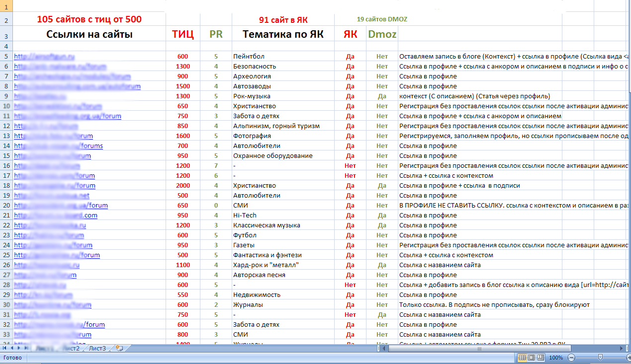Image resolution: width=631 pixels, height=364 pixels.
Task: Select the 'Безопасность' topic cell
Action: pyautogui.click(x=283, y=66)
